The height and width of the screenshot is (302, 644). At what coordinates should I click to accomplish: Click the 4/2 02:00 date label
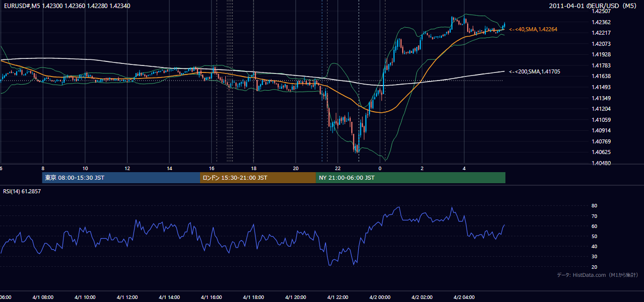(x=422, y=297)
